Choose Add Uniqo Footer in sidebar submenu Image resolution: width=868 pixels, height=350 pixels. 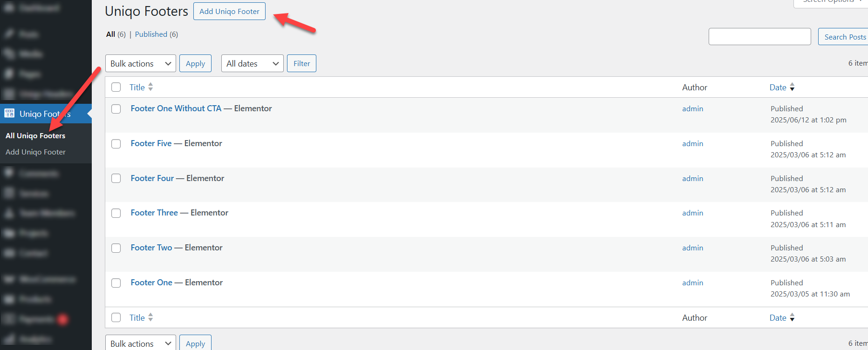(x=35, y=152)
